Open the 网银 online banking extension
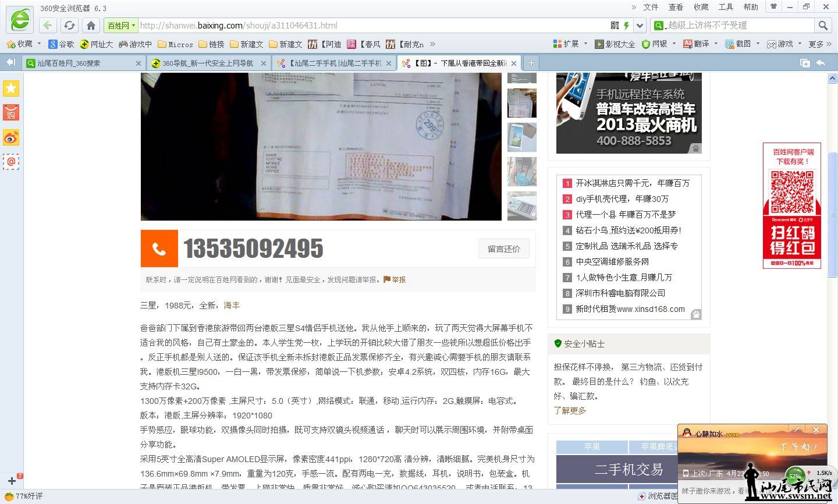This screenshot has width=838, height=504. 655,44
